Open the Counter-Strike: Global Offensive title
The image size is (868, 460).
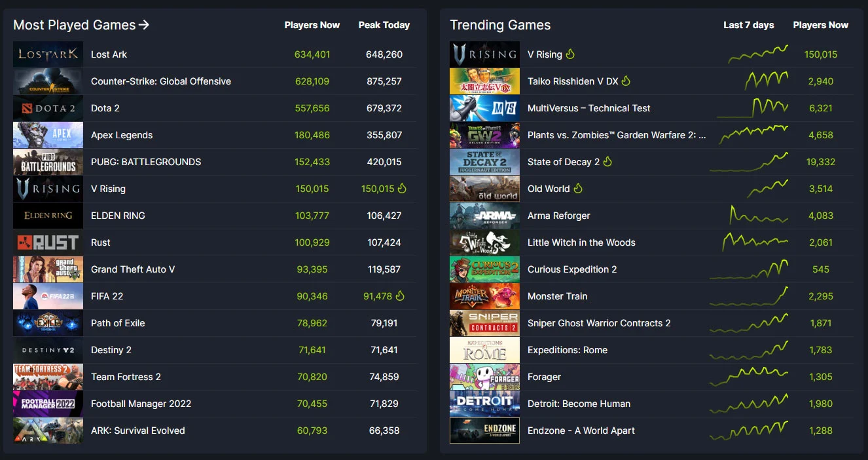(x=161, y=81)
